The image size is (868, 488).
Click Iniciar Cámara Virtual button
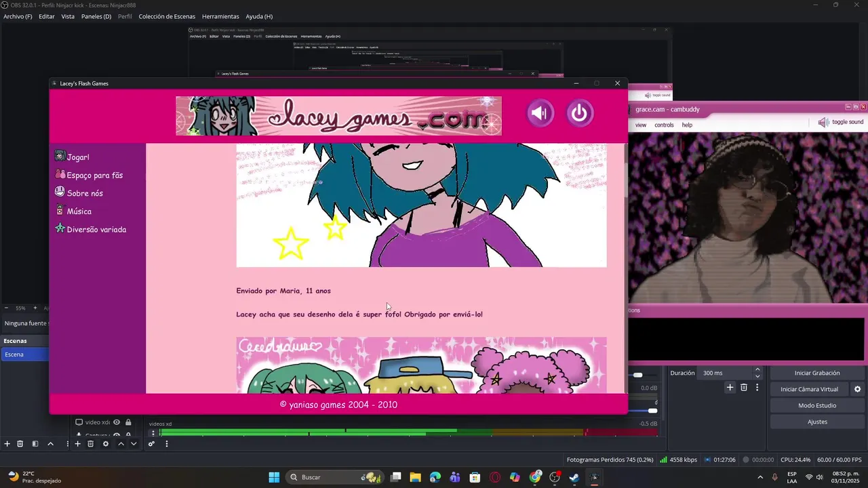[810, 389]
